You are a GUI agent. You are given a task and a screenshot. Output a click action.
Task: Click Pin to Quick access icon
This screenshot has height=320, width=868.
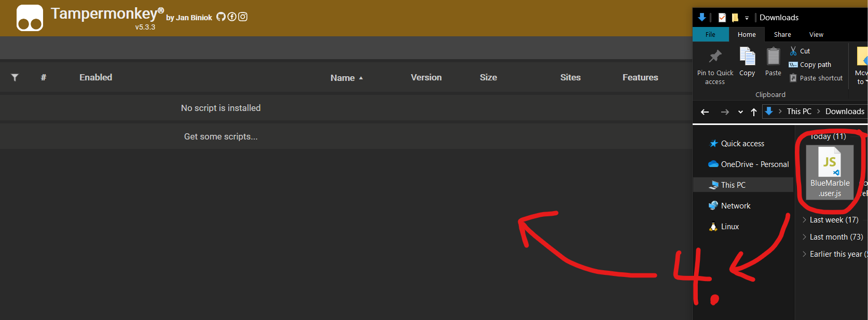click(715, 56)
